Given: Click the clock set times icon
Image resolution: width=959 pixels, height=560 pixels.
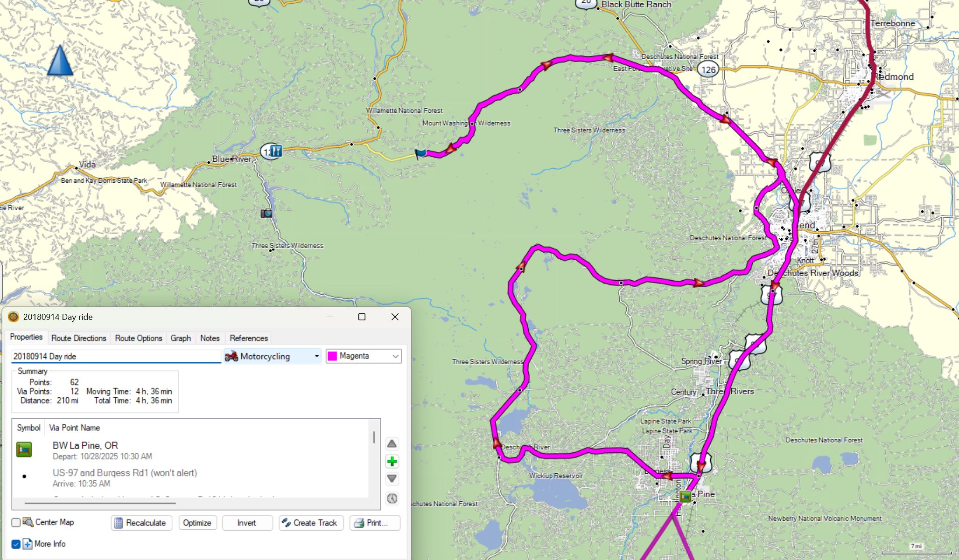Looking at the screenshot, I should pyautogui.click(x=392, y=498).
